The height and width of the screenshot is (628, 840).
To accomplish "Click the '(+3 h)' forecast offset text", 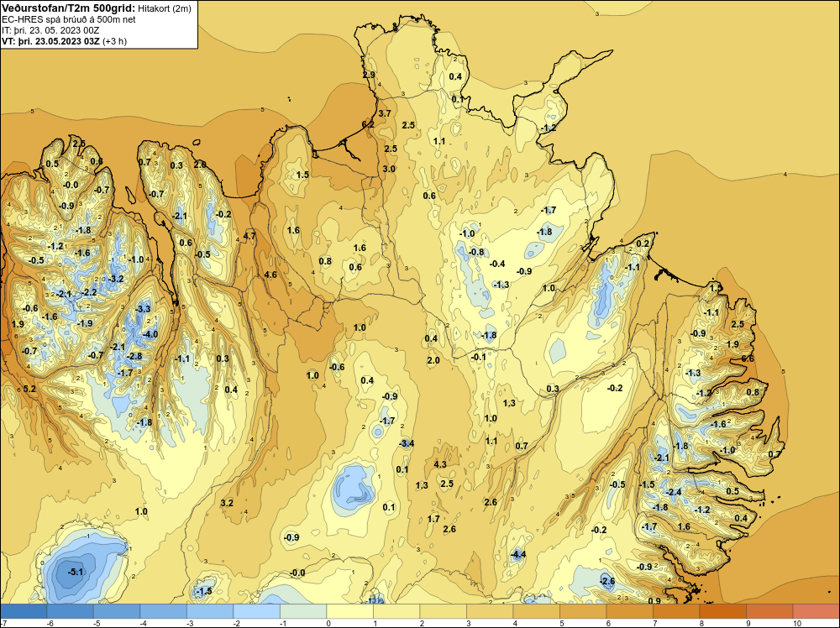I will (114, 41).
